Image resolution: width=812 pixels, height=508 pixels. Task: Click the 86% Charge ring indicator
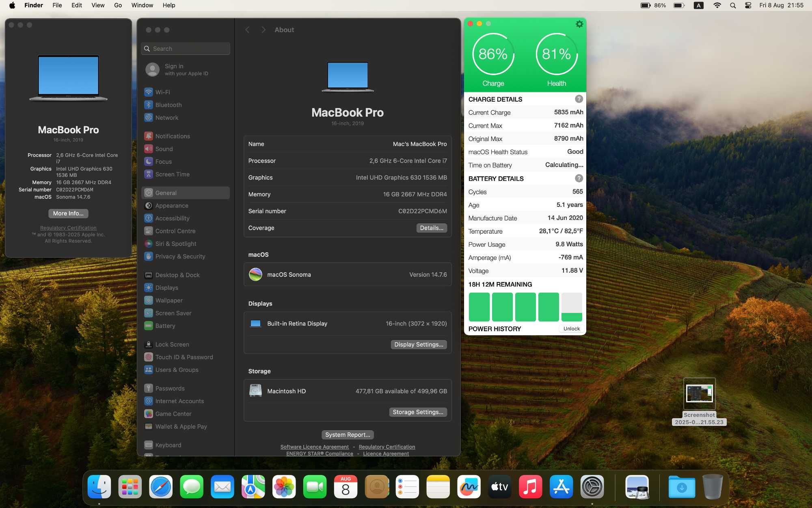(x=493, y=54)
